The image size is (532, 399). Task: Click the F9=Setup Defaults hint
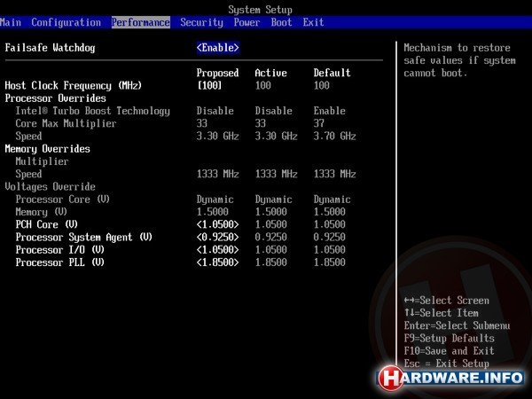pos(450,339)
